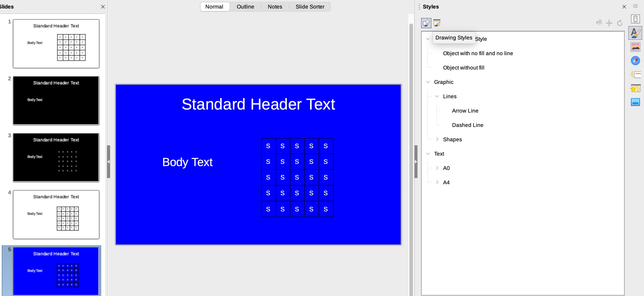Expand the A0 text style section
644x296 pixels.
[x=437, y=168]
